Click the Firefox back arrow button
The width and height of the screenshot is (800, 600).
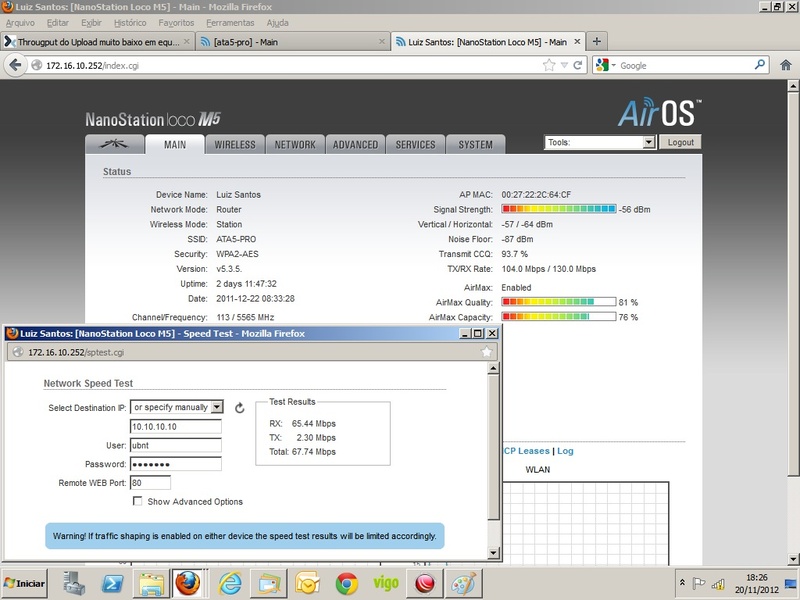(16, 65)
